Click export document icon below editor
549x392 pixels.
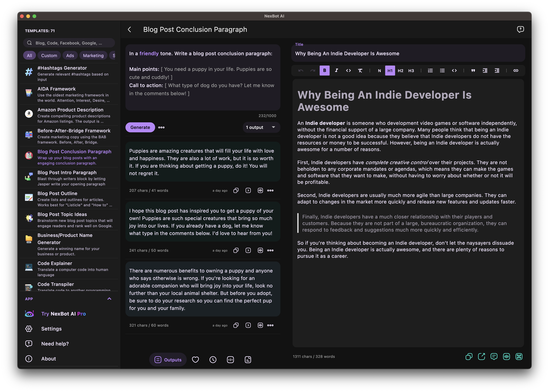pos(481,357)
